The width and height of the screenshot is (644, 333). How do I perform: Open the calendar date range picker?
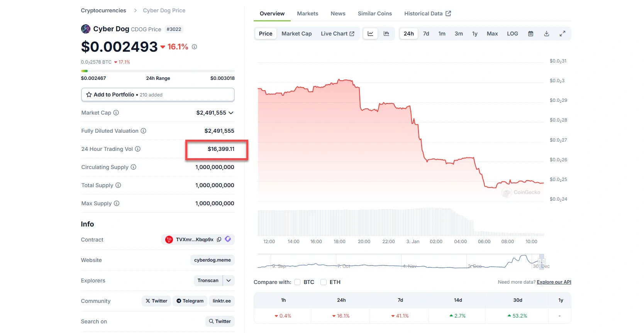pos(531,34)
